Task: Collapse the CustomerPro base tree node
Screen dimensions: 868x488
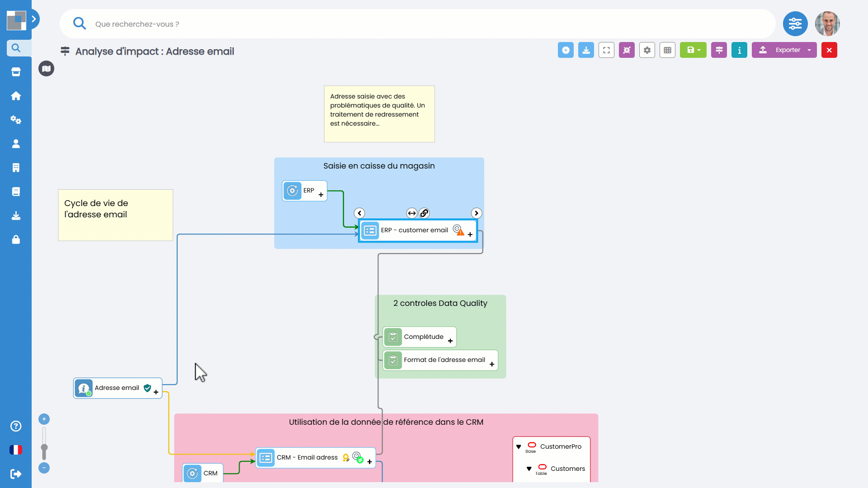Action: [x=519, y=447]
